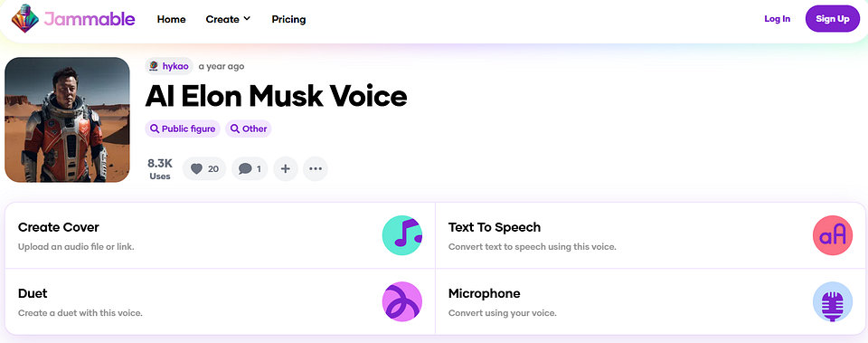Click the Log In link

coord(778,19)
